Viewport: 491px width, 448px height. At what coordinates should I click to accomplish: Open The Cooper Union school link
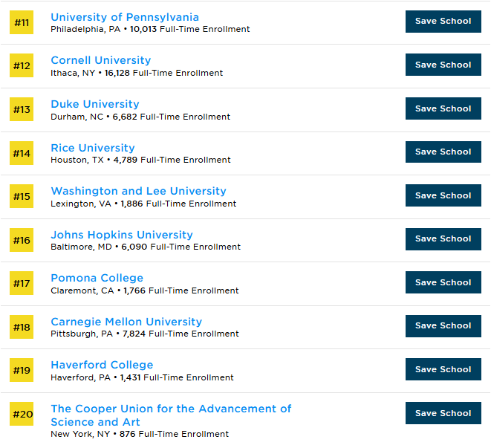171,415
